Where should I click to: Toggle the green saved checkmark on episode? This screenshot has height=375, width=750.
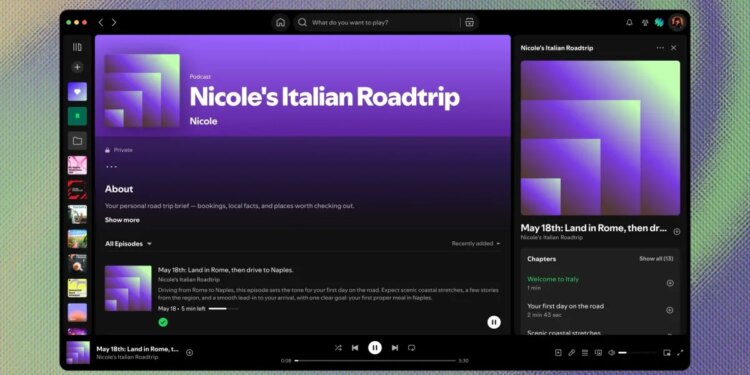tap(163, 322)
